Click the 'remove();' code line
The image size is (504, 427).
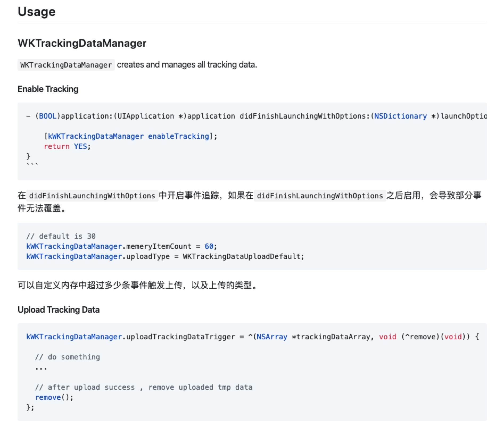54,397
